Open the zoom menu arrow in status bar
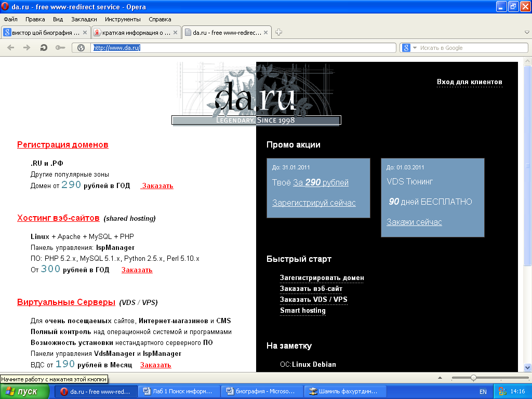The height and width of the screenshot is (399, 532). [440, 378]
